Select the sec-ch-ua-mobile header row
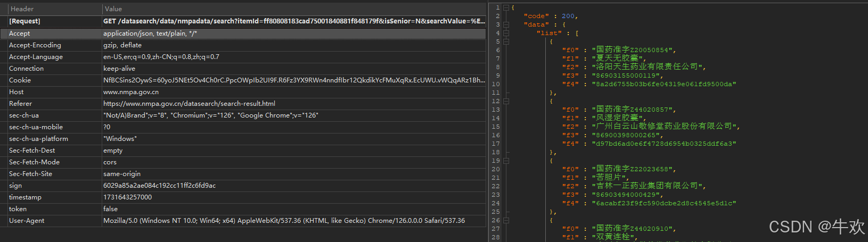The height and width of the screenshot is (242, 868). (x=243, y=127)
